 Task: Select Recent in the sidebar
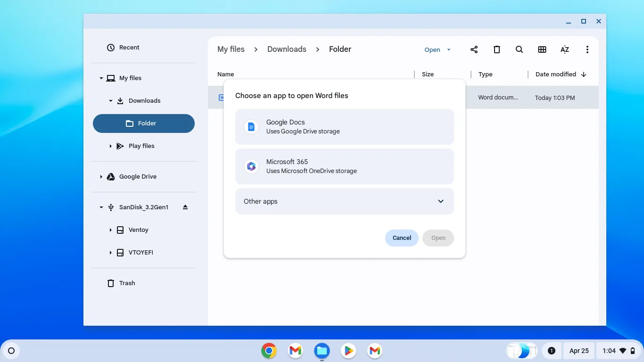coord(144,48)
